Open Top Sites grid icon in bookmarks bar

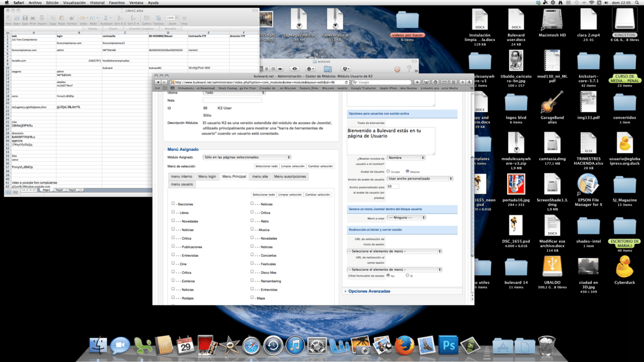pos(172,88)
